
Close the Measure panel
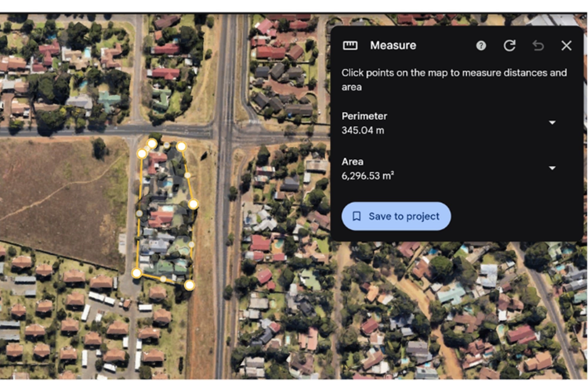(566, 46)
